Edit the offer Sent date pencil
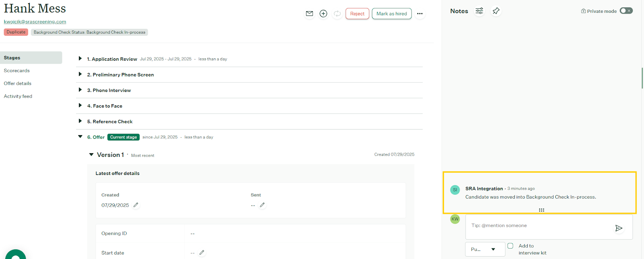Viewport: 644px width, 259px height. pyautogui.click(x=262, y=205)
